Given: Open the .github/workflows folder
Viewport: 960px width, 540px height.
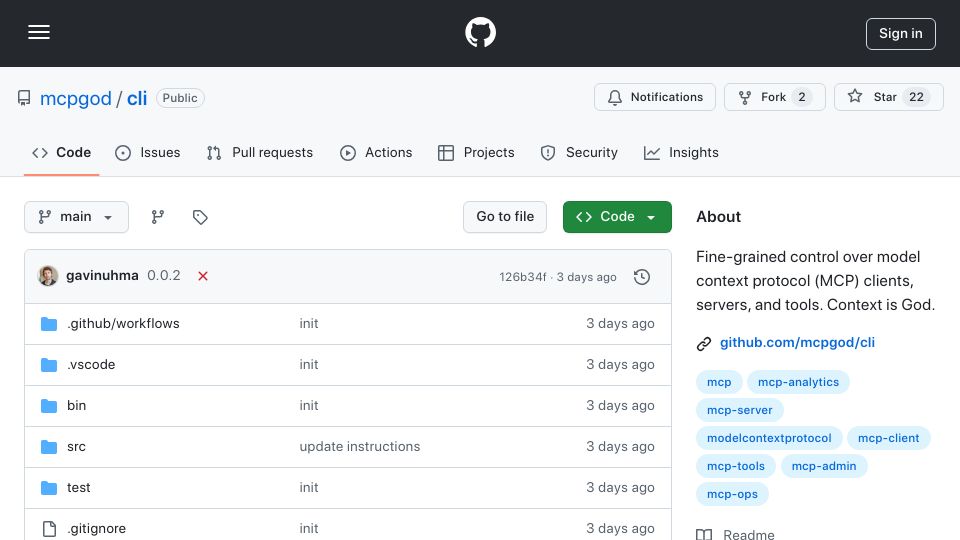Looking at the screenshot, I should click(x=123, y=323).
